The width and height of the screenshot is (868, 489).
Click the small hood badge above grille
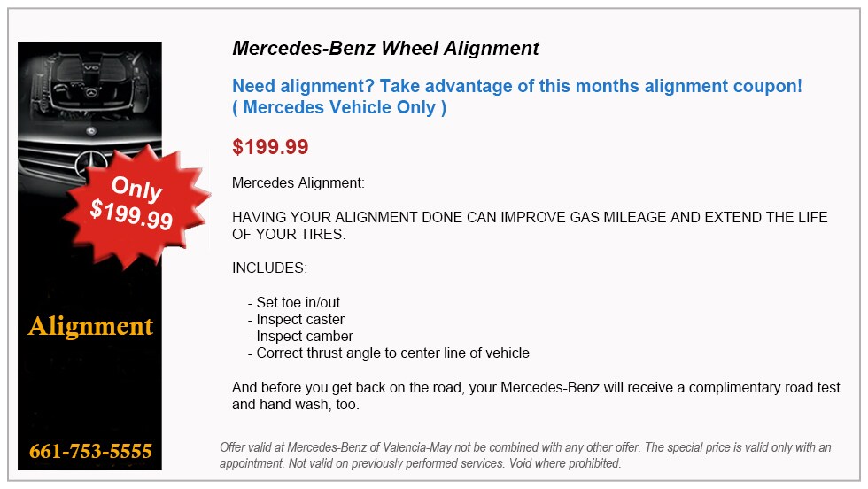click(x=90, y=131)
